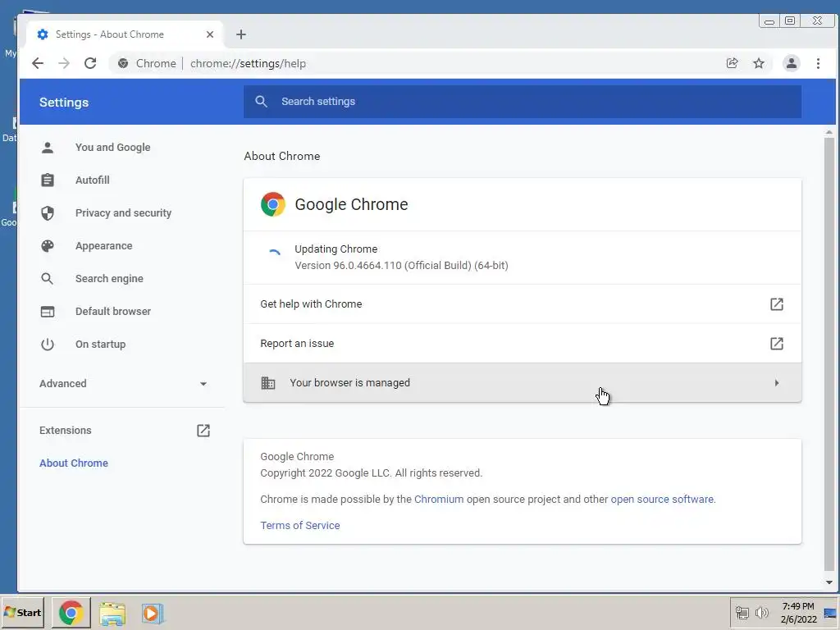Open the file explorer from taskbar
The image size is (840, 630).
point(112,614)
